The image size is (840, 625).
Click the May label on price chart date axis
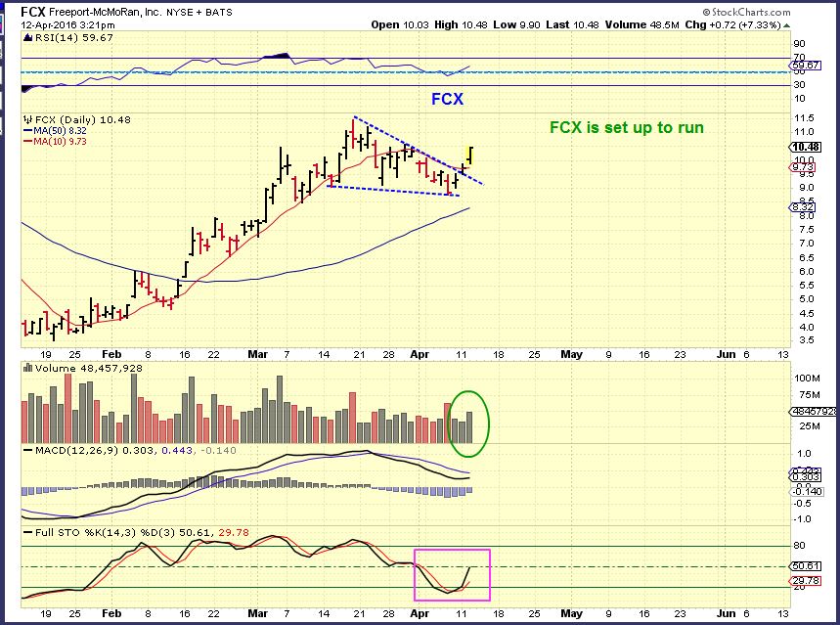pyautogui.click(x=571, y=354)
